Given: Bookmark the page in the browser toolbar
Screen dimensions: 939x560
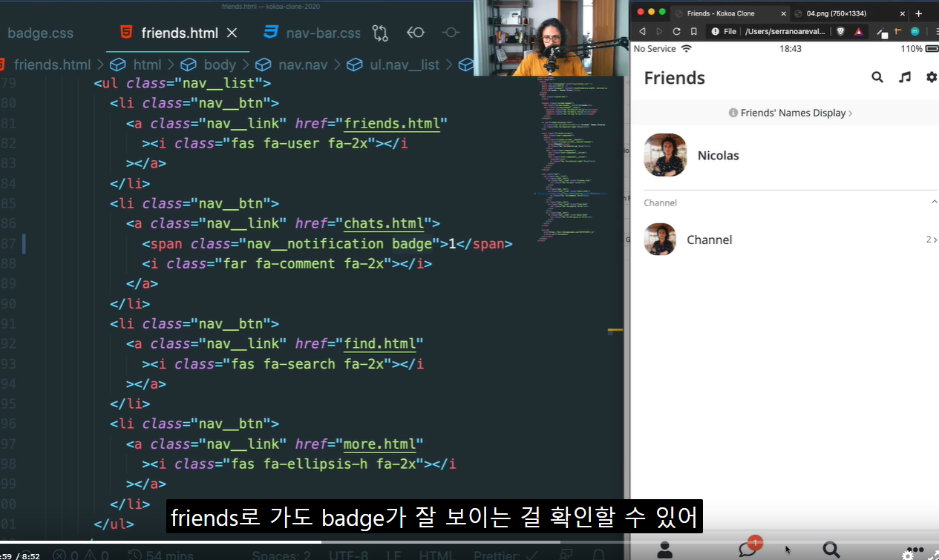Looking at the screenshot, I should click(x=693, y=31).
